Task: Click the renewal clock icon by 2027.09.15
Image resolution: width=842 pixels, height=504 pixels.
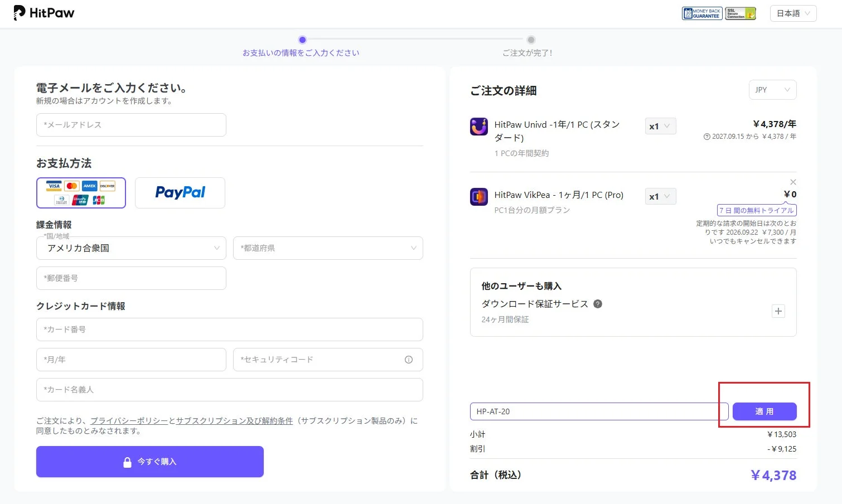Action: 707,137
